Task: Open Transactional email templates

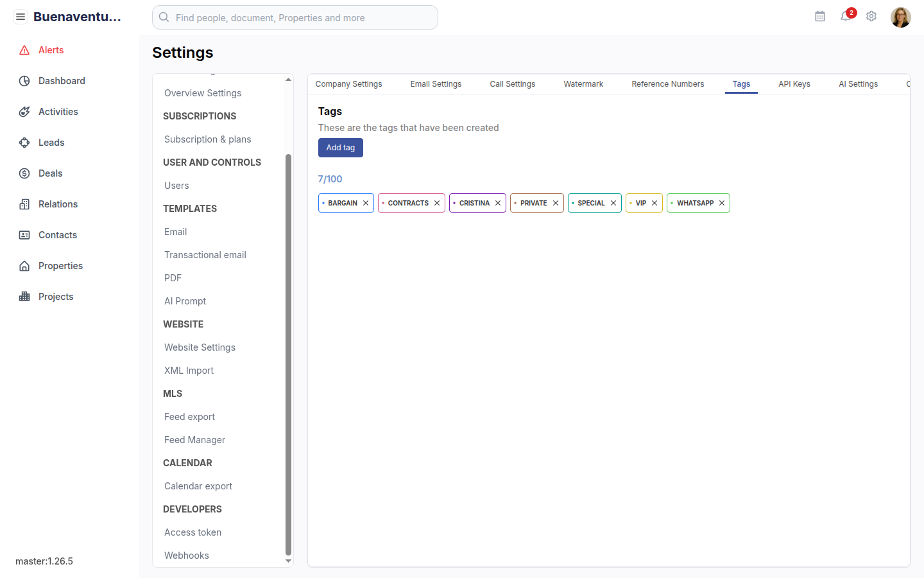Action: (205, 255)
